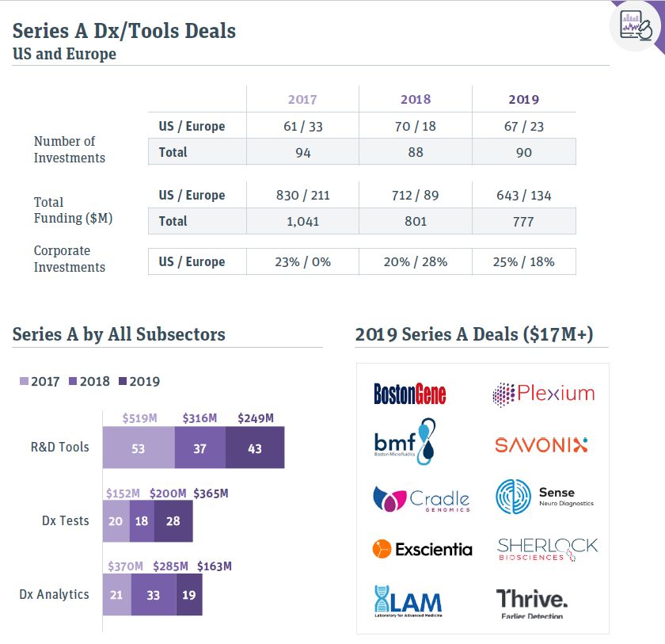Select the 2019 column header
The image size is (665, 644).
click(524, 99)
